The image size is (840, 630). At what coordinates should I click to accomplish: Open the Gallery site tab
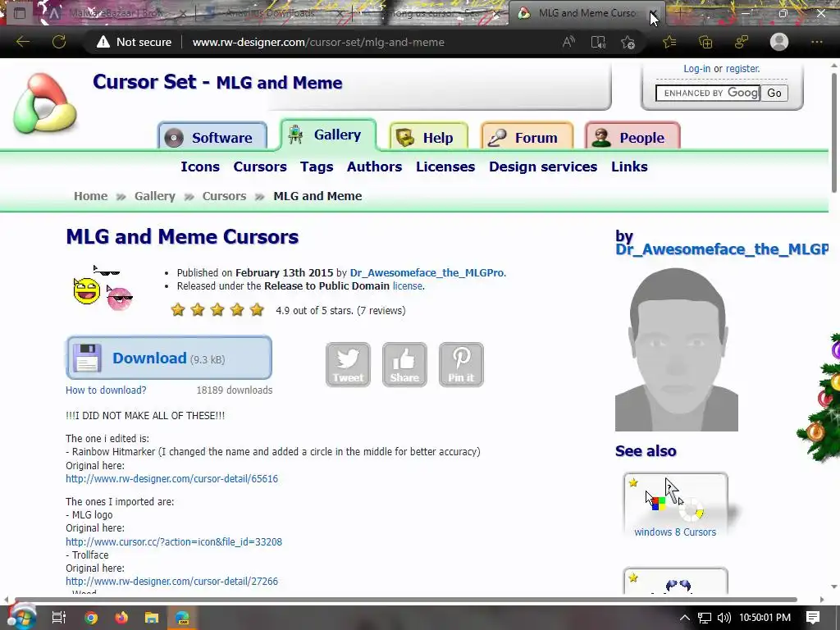(x=328, y=135)
